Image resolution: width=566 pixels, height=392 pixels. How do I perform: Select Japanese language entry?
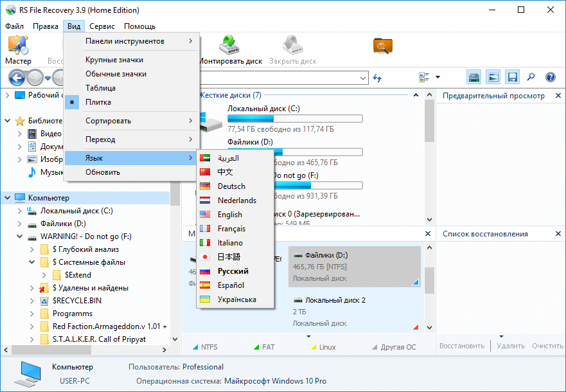235,257
